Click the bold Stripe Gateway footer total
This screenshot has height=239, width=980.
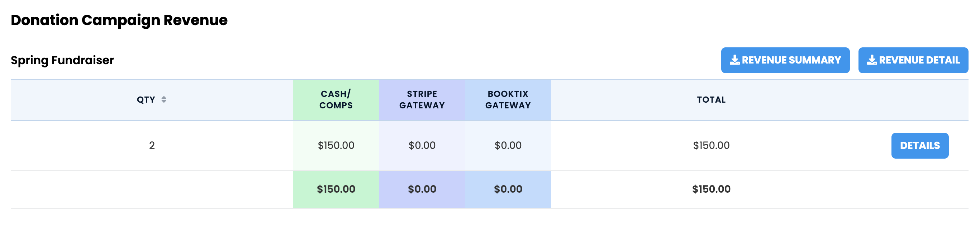[x=422, y=189]
